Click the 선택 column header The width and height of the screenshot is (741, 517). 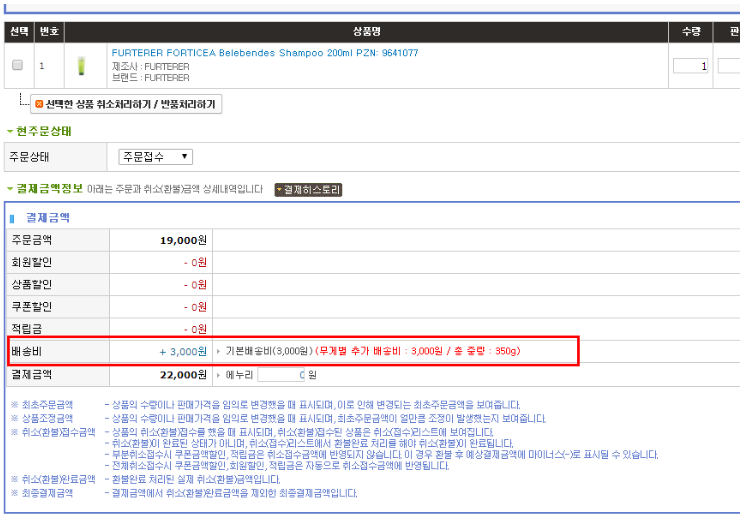point(19,32)
